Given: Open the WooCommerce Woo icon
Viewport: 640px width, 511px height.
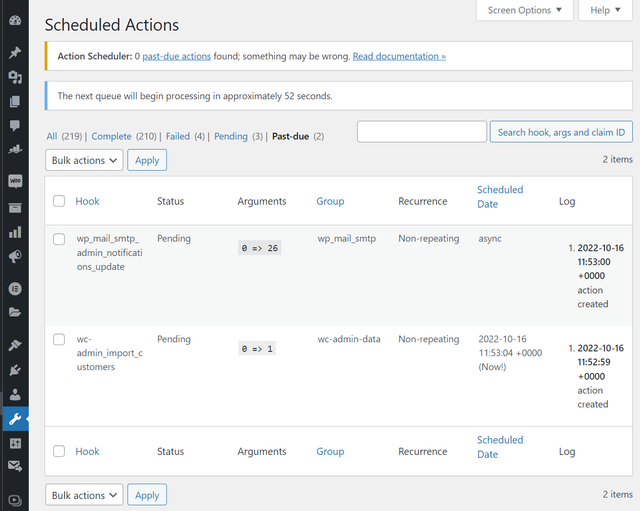Looking at the screenshot, I should coord(15,181).
